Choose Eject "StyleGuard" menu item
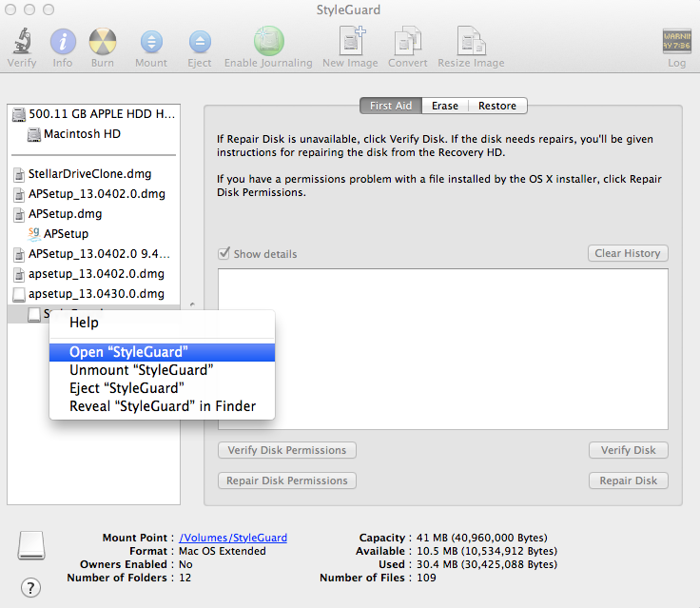This screenshot has width=700, height=608. 162,388
